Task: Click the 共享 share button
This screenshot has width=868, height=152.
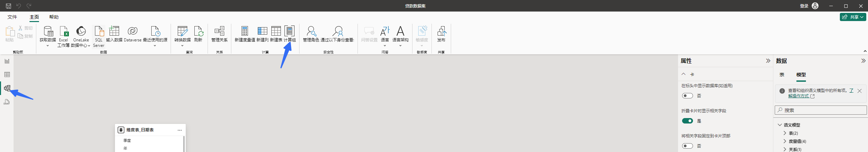Action: [x=853, y=17]
